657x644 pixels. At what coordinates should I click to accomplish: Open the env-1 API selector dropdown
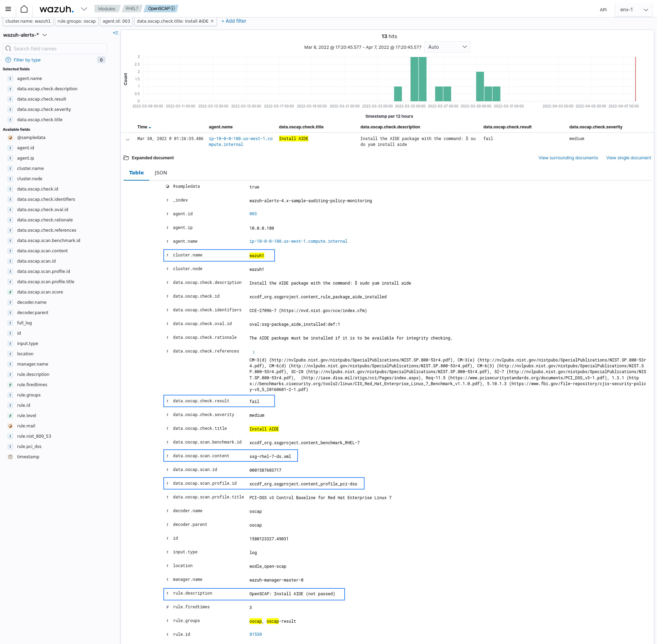coord(634,10)
